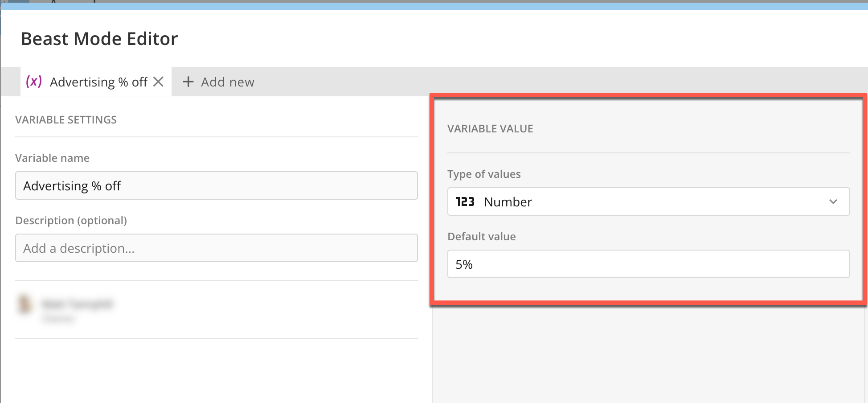The width and height of the screenshot is (868, 403).
Task: Click the (x) function icon on the variable tab
Action: pos(34,82)
